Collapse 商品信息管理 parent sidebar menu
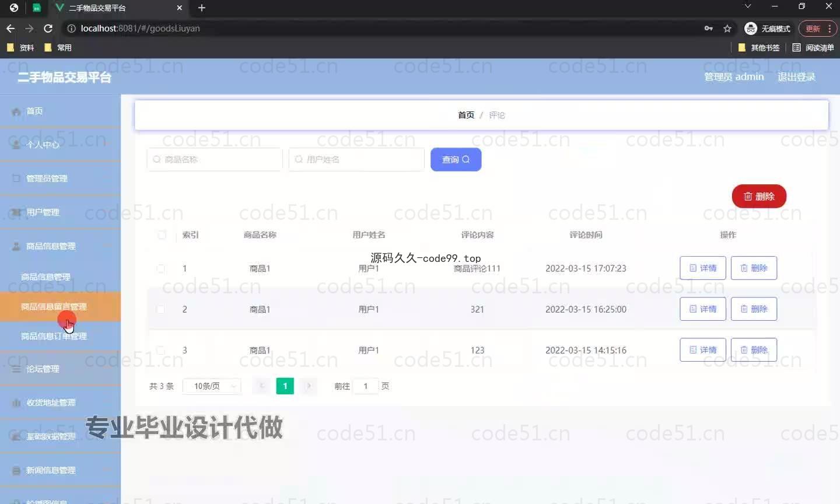 tap(60, 246)
